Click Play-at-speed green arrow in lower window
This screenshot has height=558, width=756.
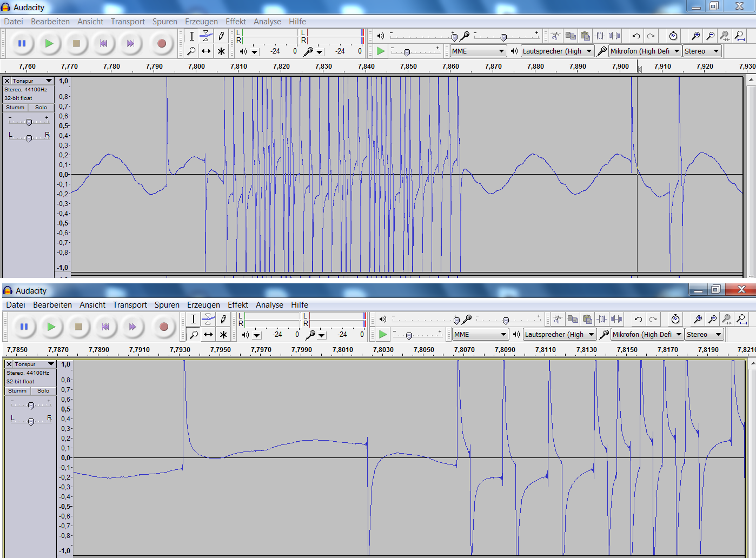point(383,334)
